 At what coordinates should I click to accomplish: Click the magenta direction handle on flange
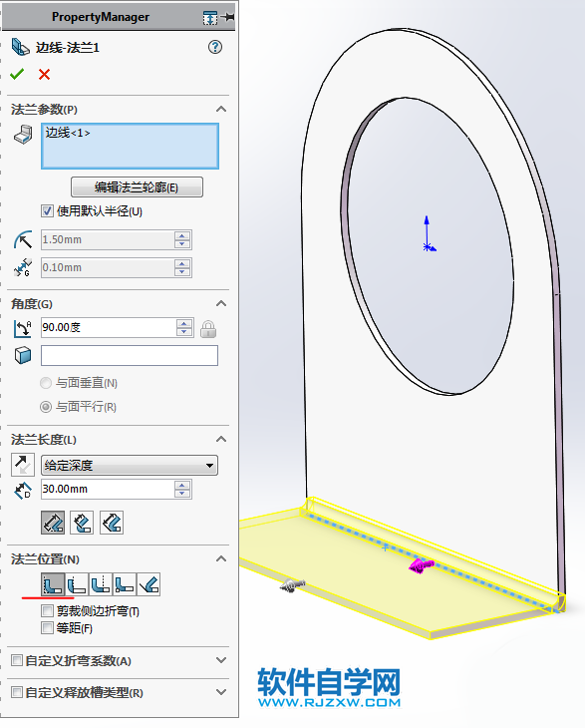point(422,565)
